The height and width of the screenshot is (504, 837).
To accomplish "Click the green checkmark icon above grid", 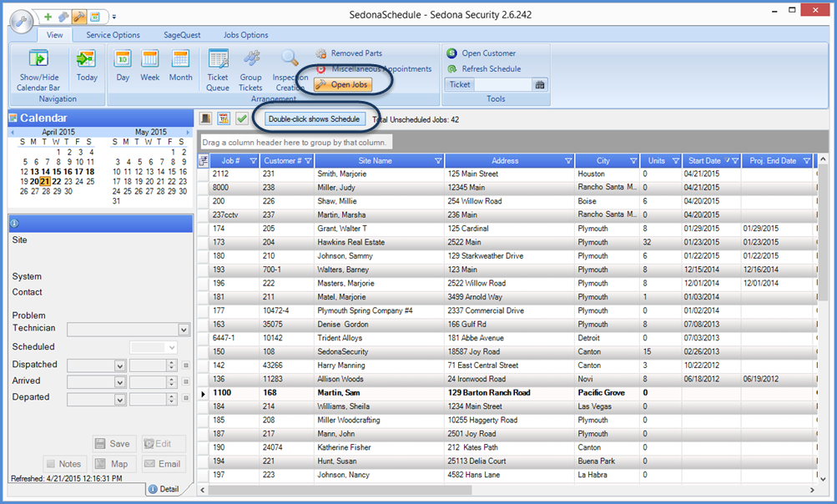I will pos(242,118).
